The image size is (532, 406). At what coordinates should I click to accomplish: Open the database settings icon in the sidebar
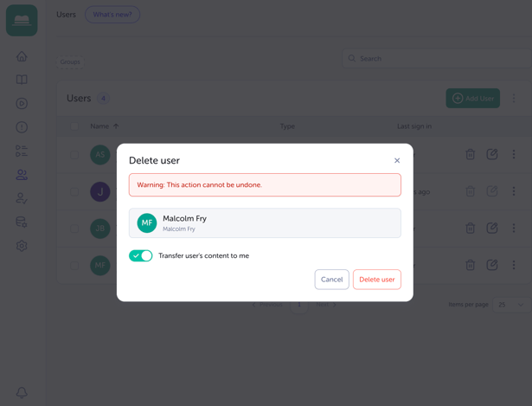22,222
